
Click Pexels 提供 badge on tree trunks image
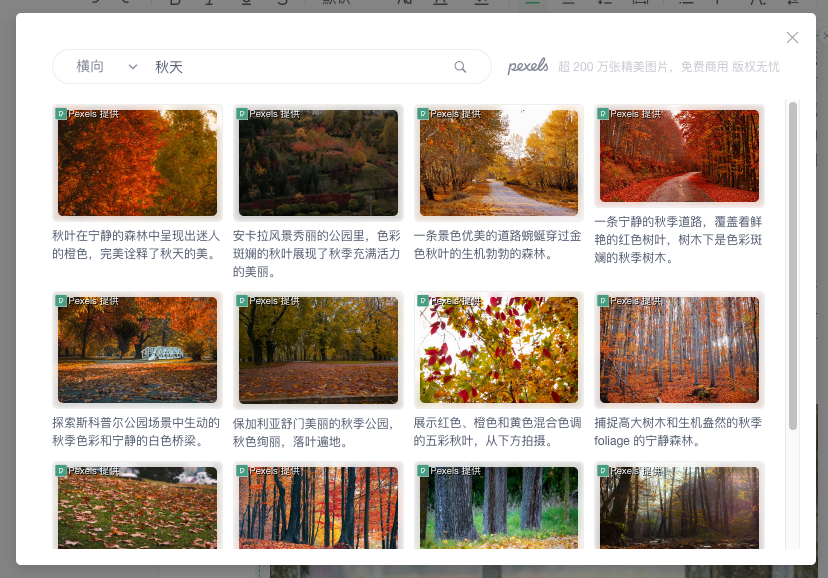[449, 470]
